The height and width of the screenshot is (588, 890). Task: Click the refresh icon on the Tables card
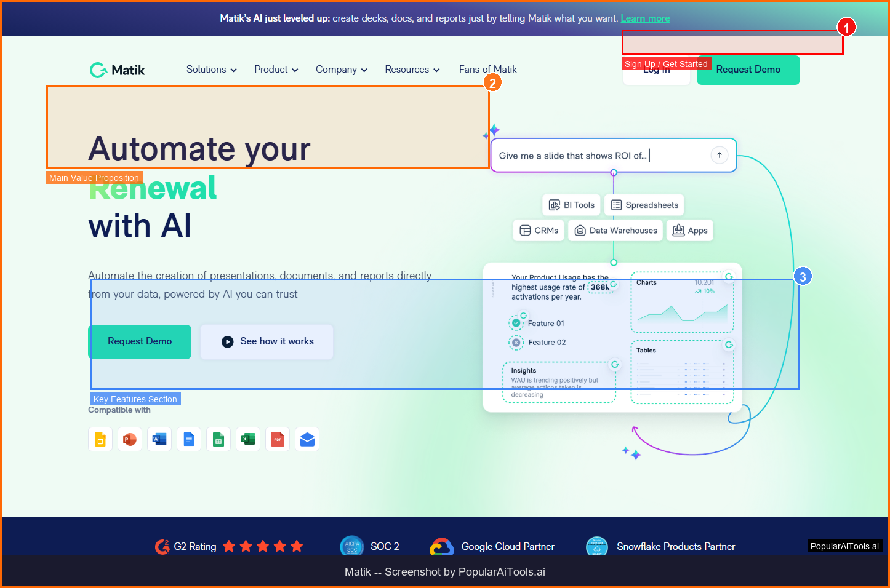tap(729, 344)
